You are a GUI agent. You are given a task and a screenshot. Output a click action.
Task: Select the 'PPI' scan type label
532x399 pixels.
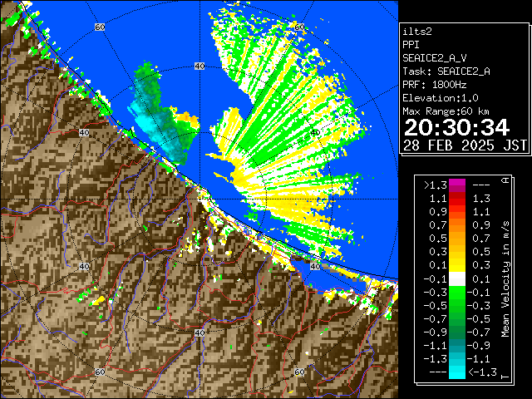point(411,45)
